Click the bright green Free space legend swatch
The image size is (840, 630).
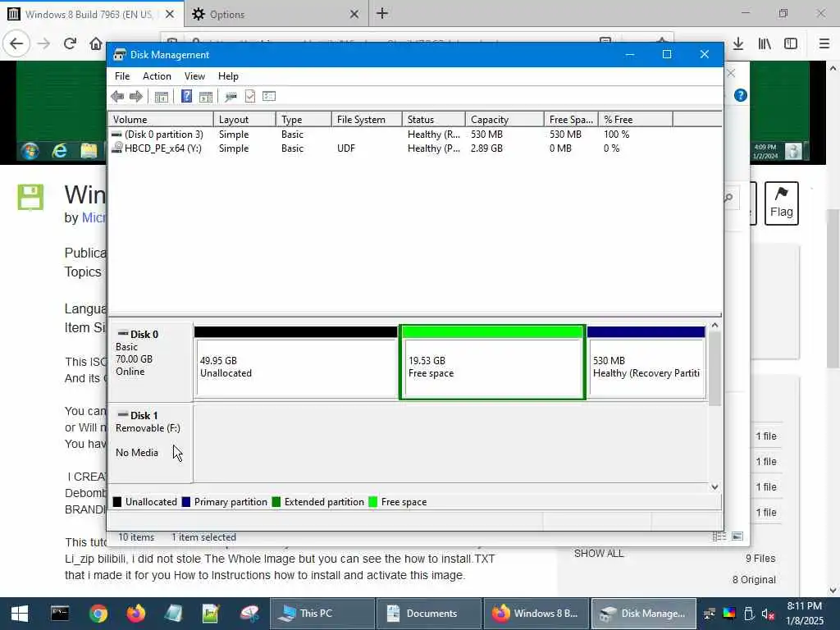pos(373,502)
